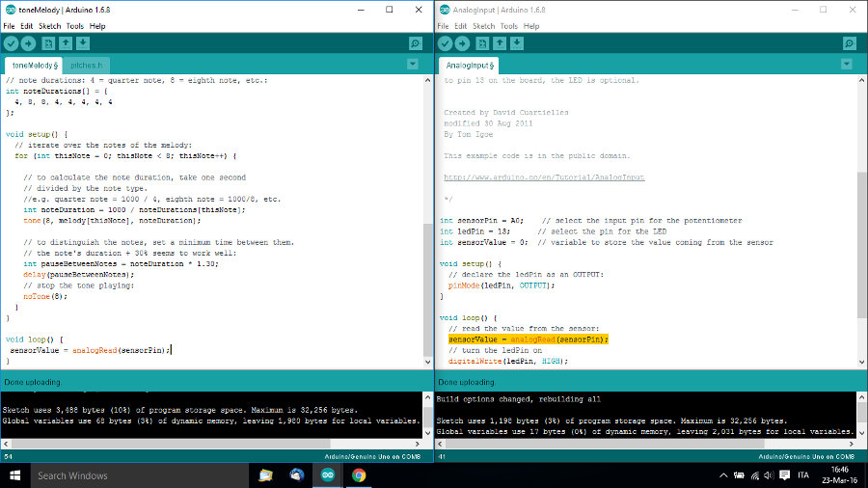Upload the toneMelody sketch
This screenshot has width=868, height=488.
point(28,43)
